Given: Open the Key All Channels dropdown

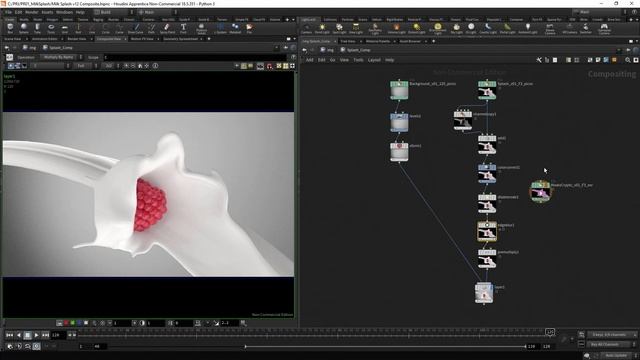Looking at the screenshot, I should (612, 344).
